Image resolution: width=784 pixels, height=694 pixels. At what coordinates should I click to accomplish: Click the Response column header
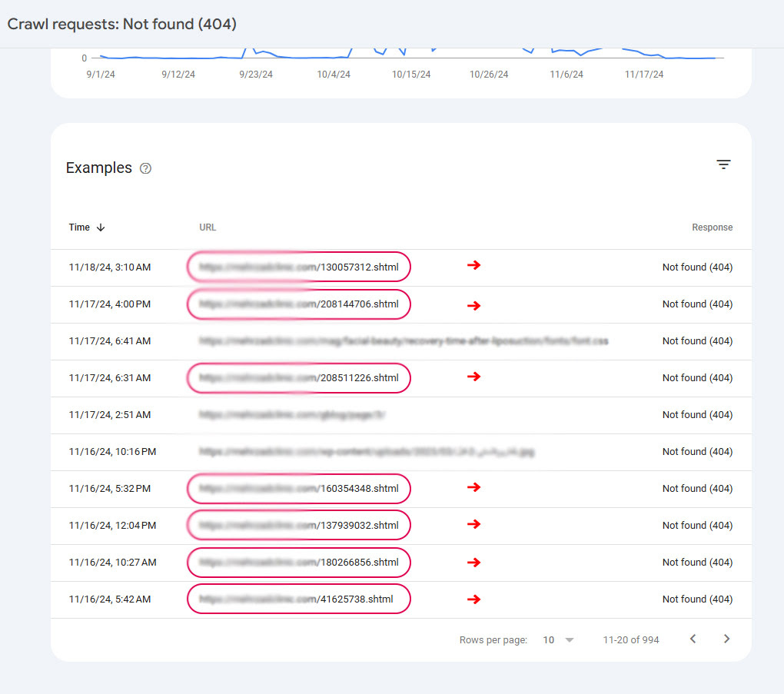(x=712, y=227)
